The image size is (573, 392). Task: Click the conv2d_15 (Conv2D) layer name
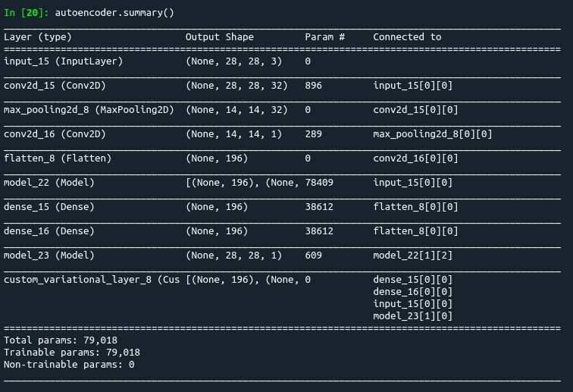click(x=55, y=86)
